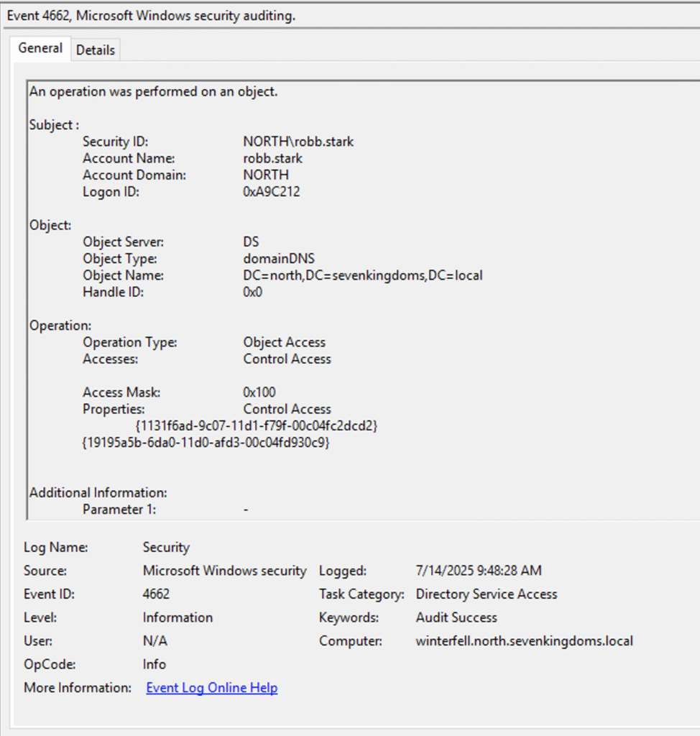
Task: Click GUID {1131f6ad-9c07-11d1-f79f-00c04fc2dcd2}
Action: tap(257, 425)
